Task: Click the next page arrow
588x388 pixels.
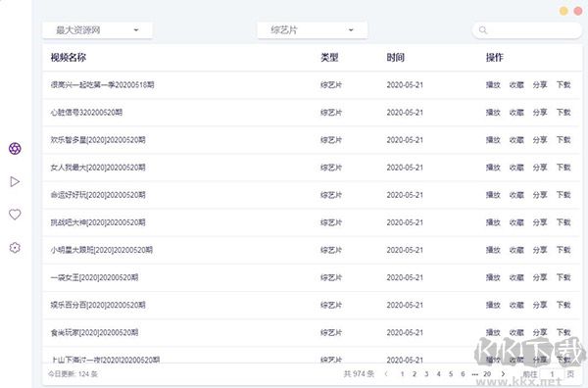Action: [503, 374]
